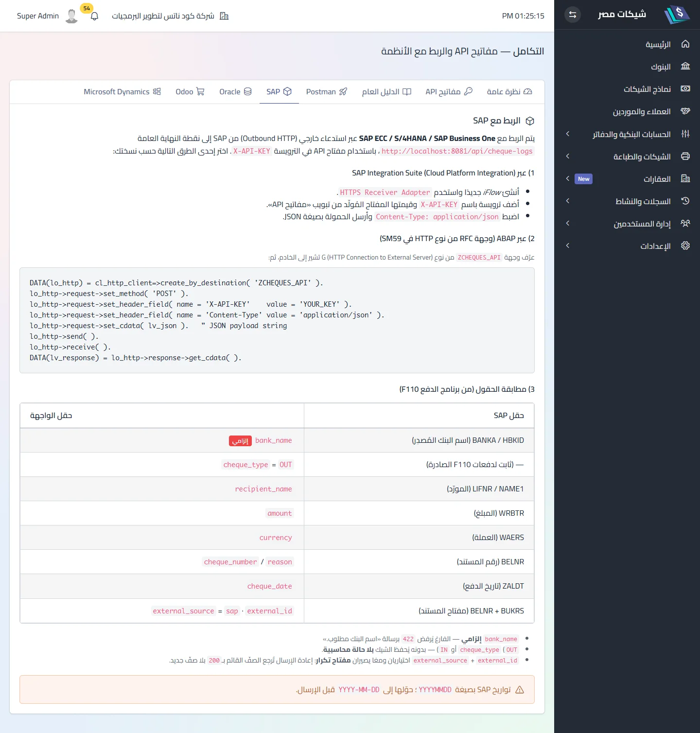The image size is (700, 733).
Task: Click company name شركة كود ناتس لتطوير البرمجيات
Action: pyautogui.click(x=163, y=16)
